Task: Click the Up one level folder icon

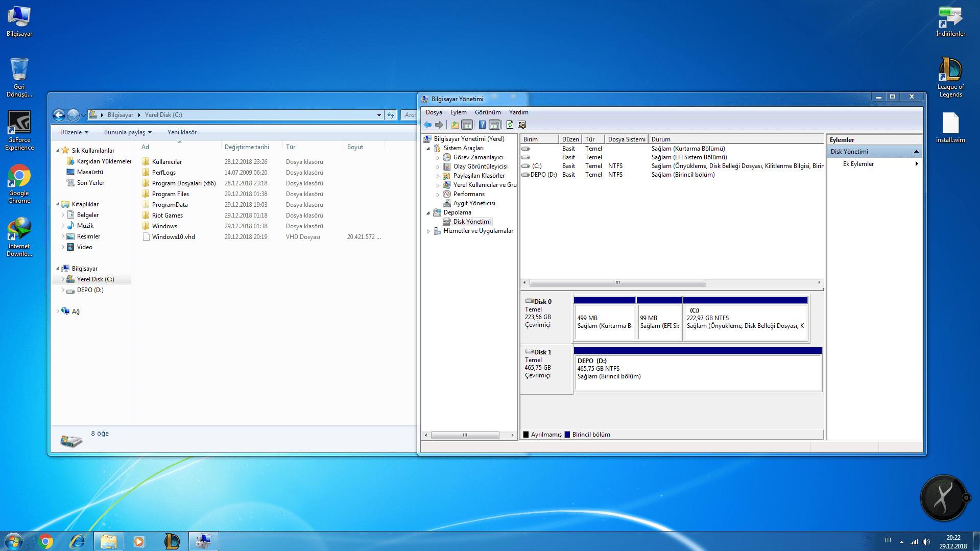Action: tap(455, 125)
